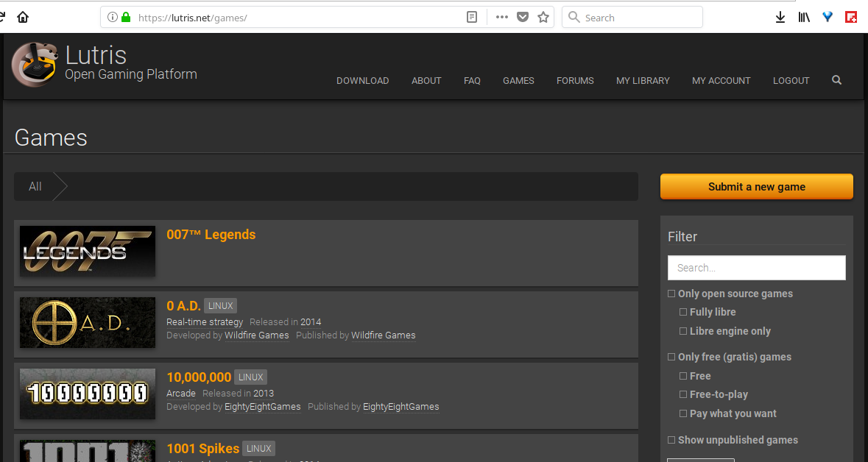
Task: Open page actions three-dots menu
Action: pyautogui.click(x=502, y=18)
